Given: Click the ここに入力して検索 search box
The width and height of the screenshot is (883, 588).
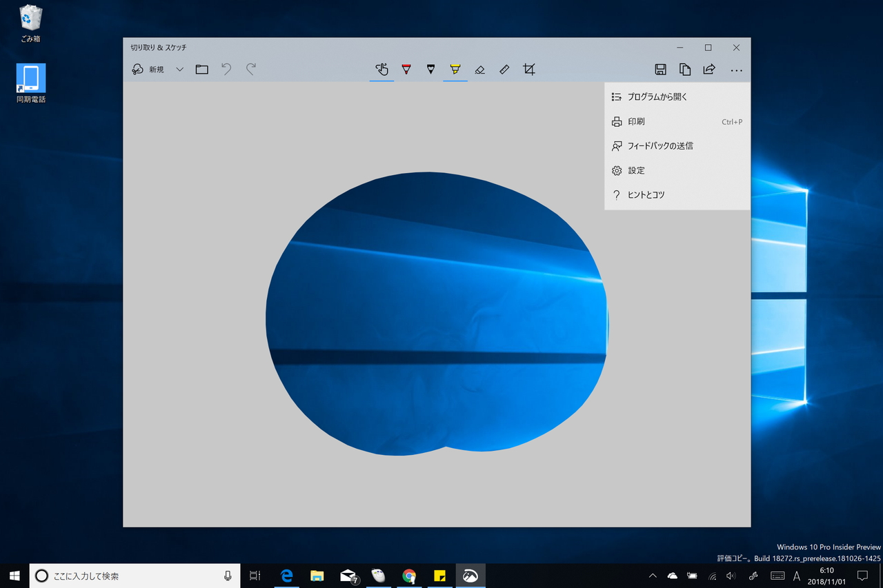Looking at the screenshot, I should (x=135, y=576).
